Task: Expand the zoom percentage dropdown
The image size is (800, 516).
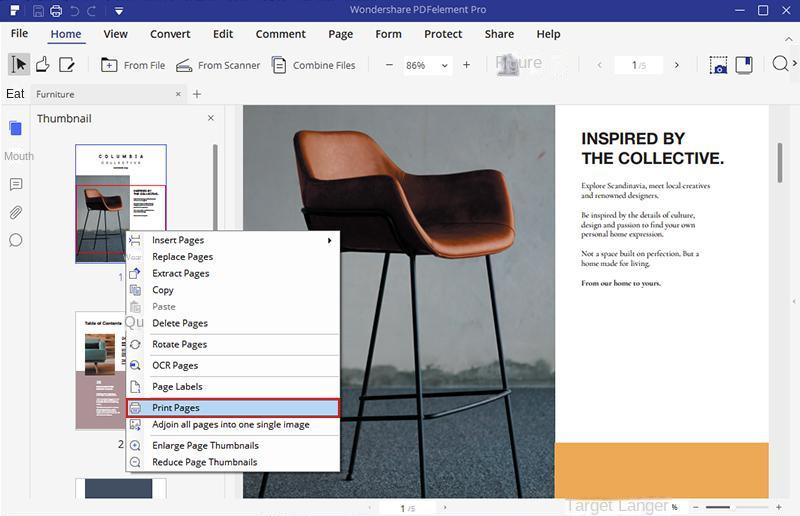Action: point(444,66)
